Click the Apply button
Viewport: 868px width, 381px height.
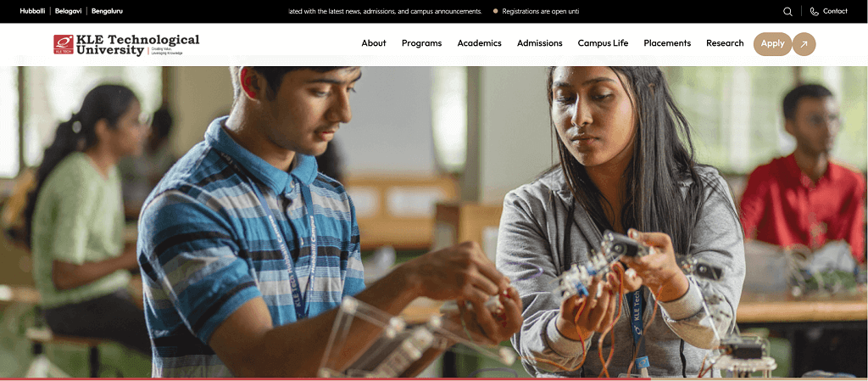(772, 44)
